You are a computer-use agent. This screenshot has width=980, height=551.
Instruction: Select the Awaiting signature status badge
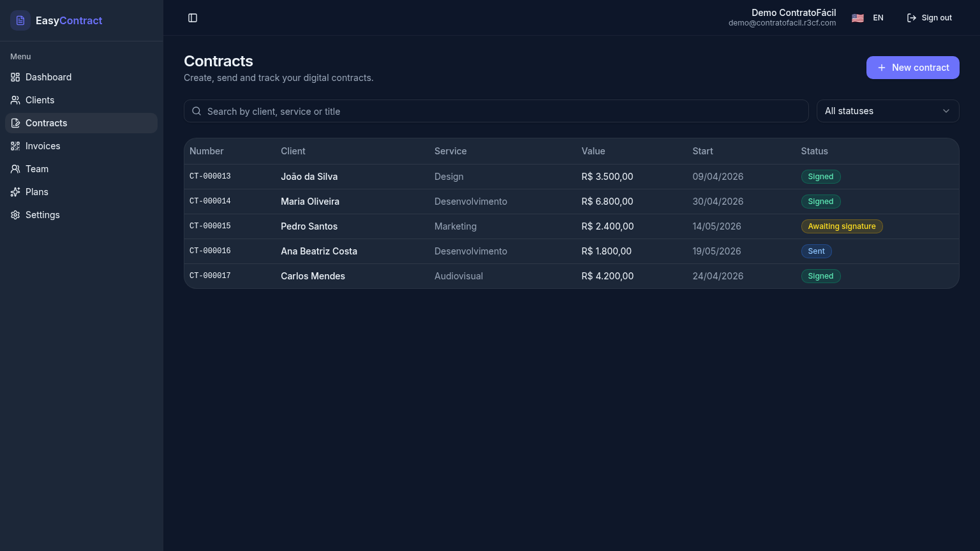click(842, 226)
